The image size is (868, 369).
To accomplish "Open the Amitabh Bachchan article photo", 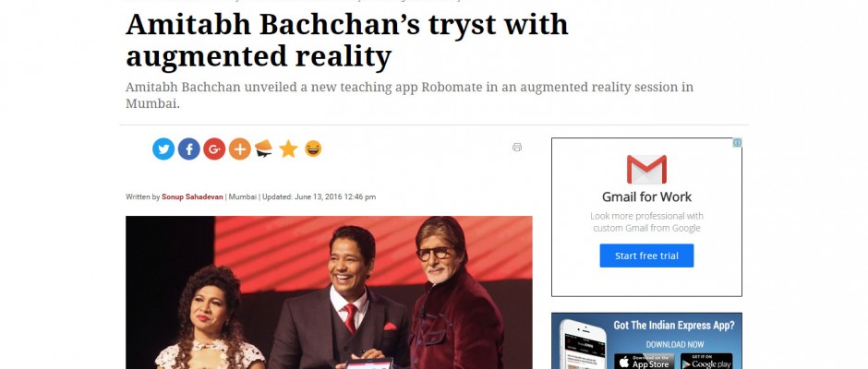I will click(329, 292).
